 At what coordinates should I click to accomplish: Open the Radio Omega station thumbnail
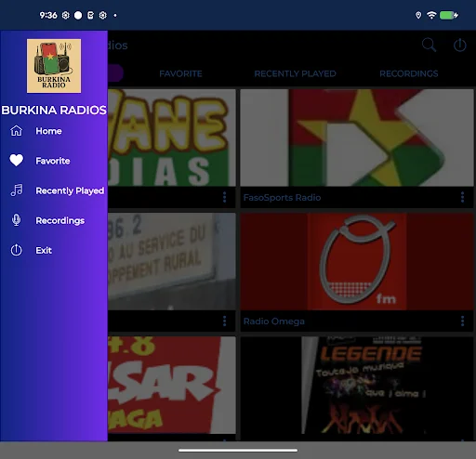(357, 261)
